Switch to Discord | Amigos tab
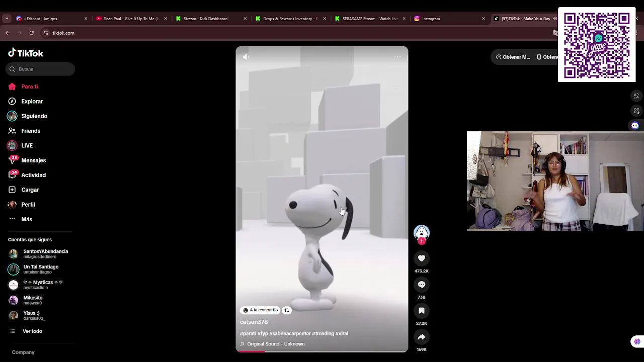Viewport: 644px width, 362px height. pos(50,19)
